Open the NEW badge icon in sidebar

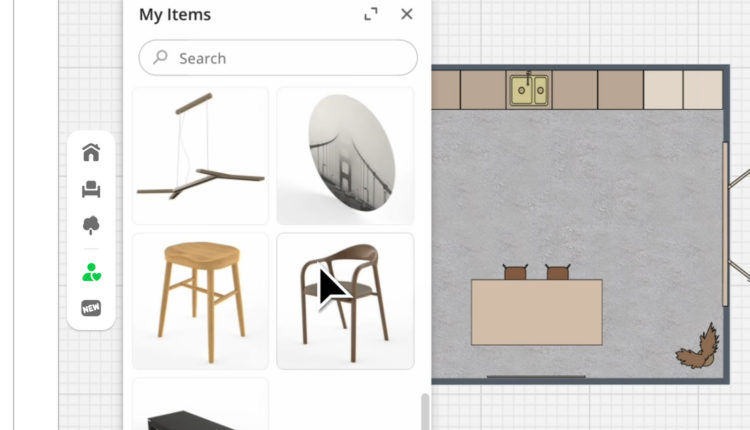pos(91,308)
